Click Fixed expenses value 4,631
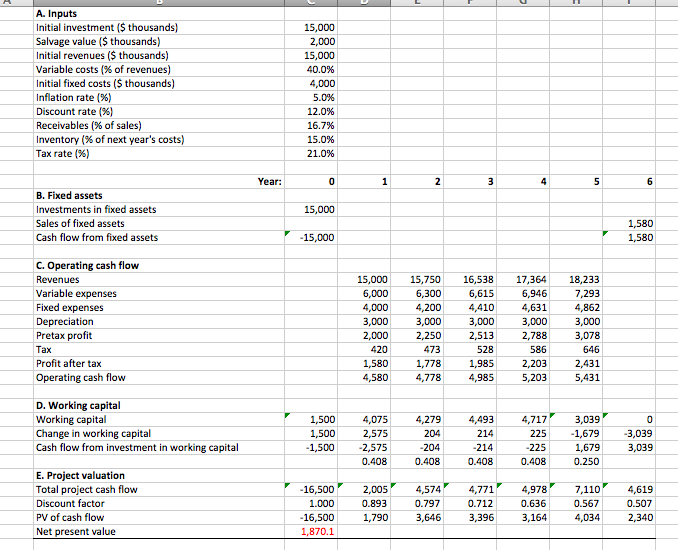The image size is (678, 550). tap(523, 307)
